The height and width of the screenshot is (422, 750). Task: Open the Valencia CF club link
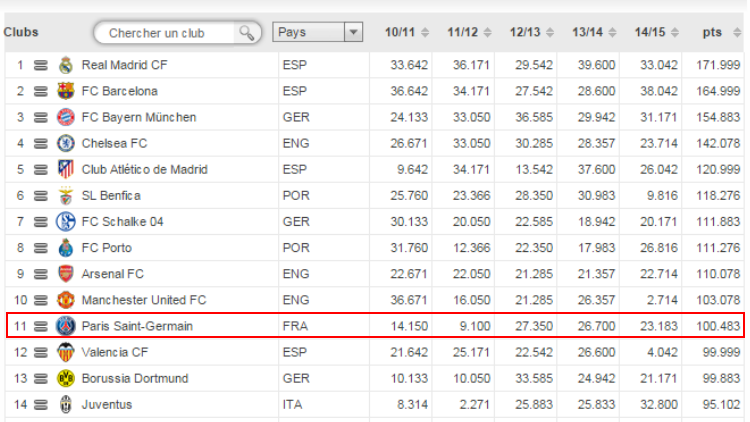pos(115,352)
